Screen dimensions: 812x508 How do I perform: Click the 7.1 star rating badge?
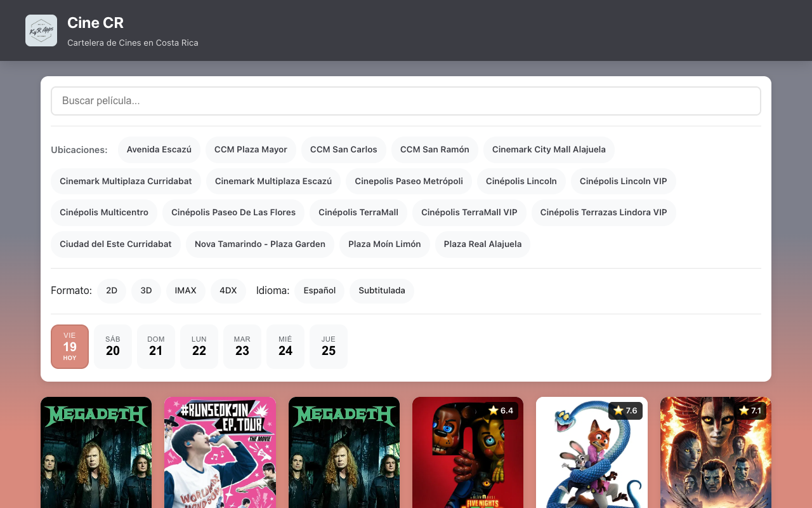click(749, 411)
